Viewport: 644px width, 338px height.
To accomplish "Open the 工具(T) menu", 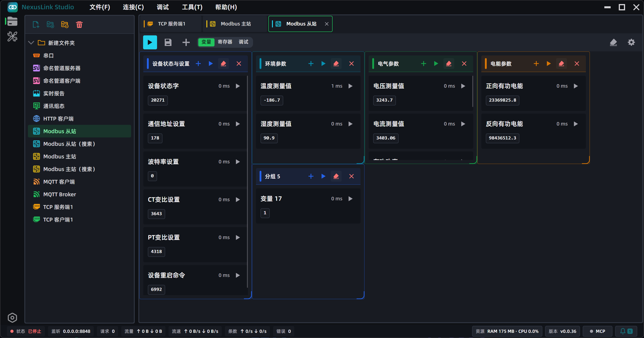I will pyautogui.click(x=192, y=7).
